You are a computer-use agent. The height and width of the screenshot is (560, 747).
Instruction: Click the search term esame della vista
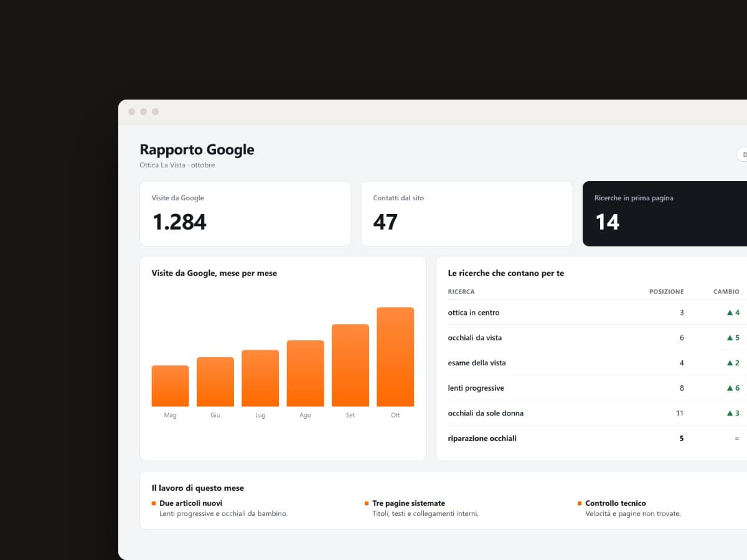pyautogui.click(x=477, y=363)
